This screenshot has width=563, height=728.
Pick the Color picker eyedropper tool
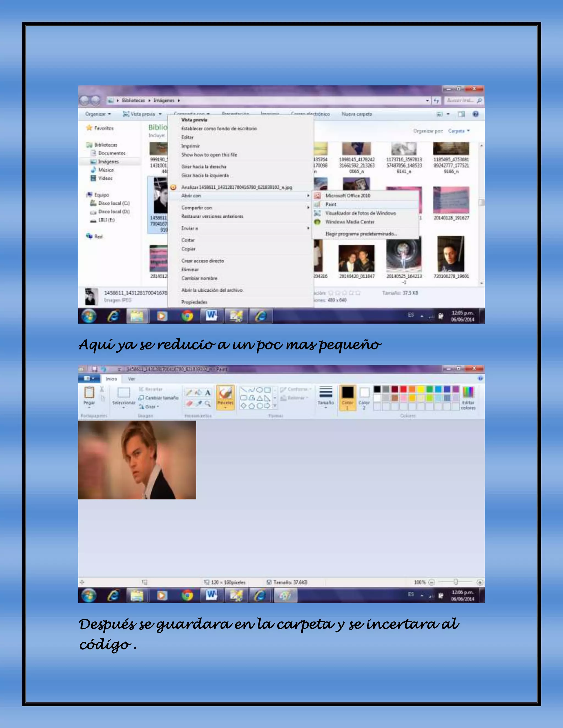click(x=199, y=404)
